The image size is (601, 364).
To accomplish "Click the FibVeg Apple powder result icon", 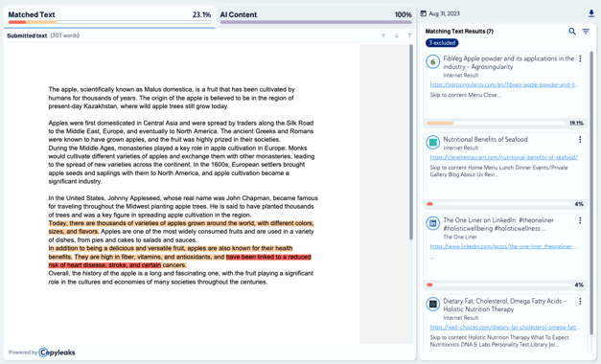I will click(432, 61).
